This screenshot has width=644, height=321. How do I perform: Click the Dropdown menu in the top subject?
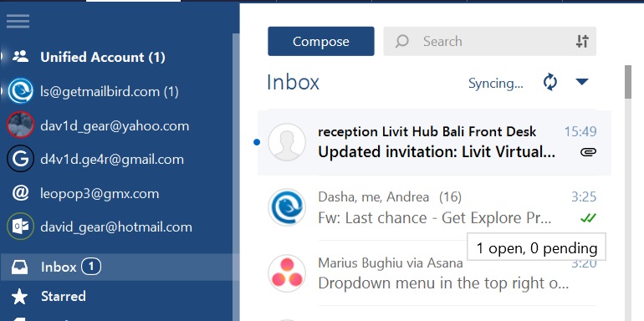coord(443,283)
